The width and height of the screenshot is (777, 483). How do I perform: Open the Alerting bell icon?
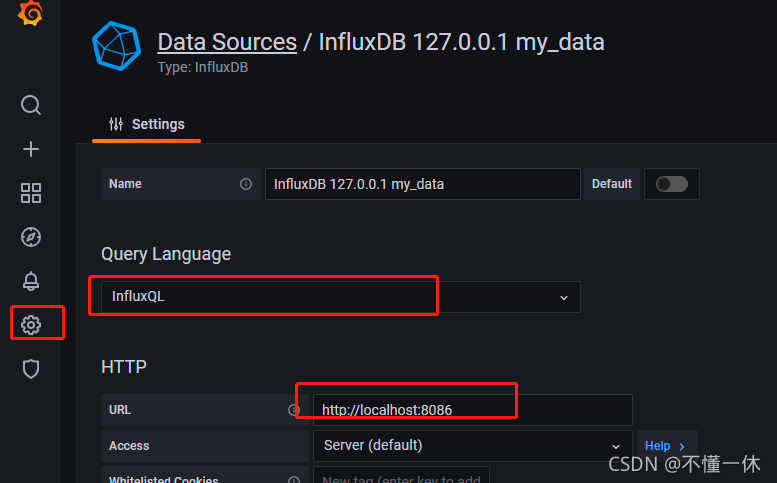pyautogui.click(x=31, y=281)
